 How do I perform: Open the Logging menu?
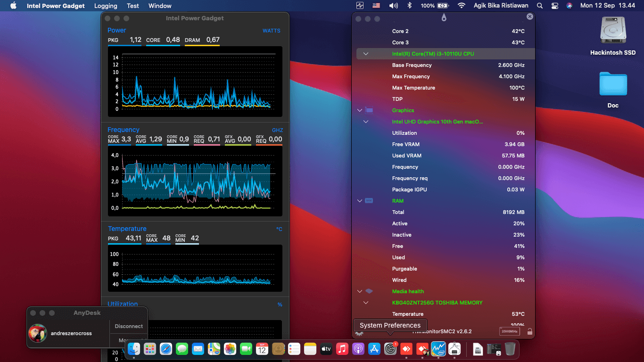click(x=106, y=6)
